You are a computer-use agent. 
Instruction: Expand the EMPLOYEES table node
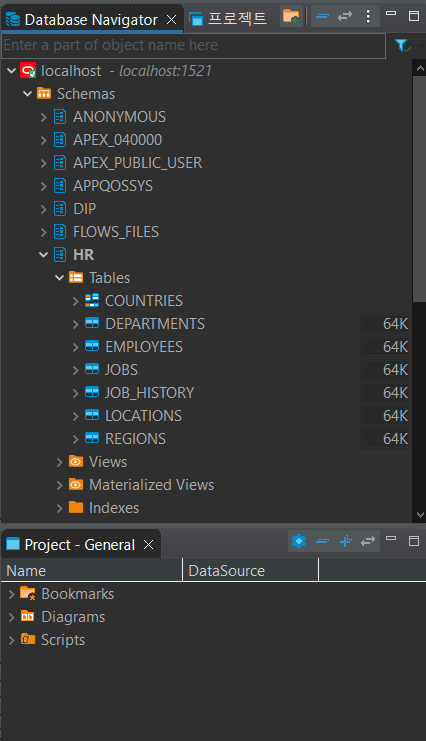pos(75,347)
